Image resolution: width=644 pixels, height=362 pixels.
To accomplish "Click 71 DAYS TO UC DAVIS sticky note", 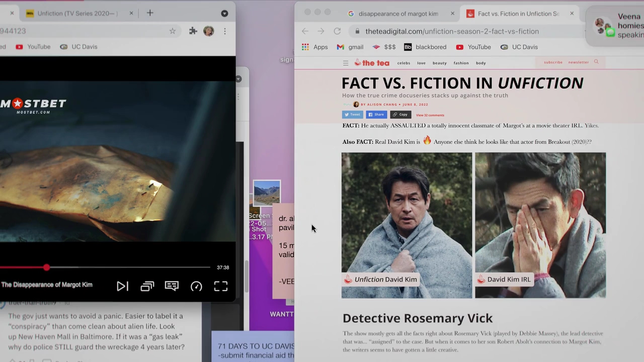I will pos(253,346).
